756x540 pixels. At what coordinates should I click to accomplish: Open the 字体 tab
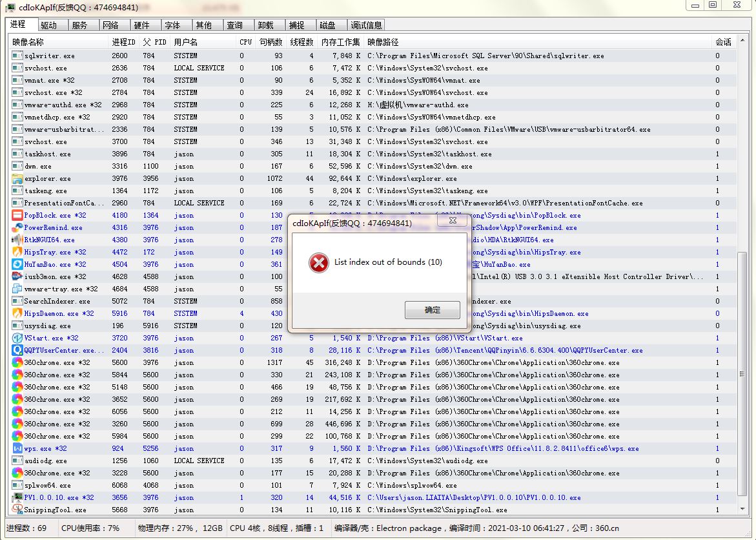[176, 25]
